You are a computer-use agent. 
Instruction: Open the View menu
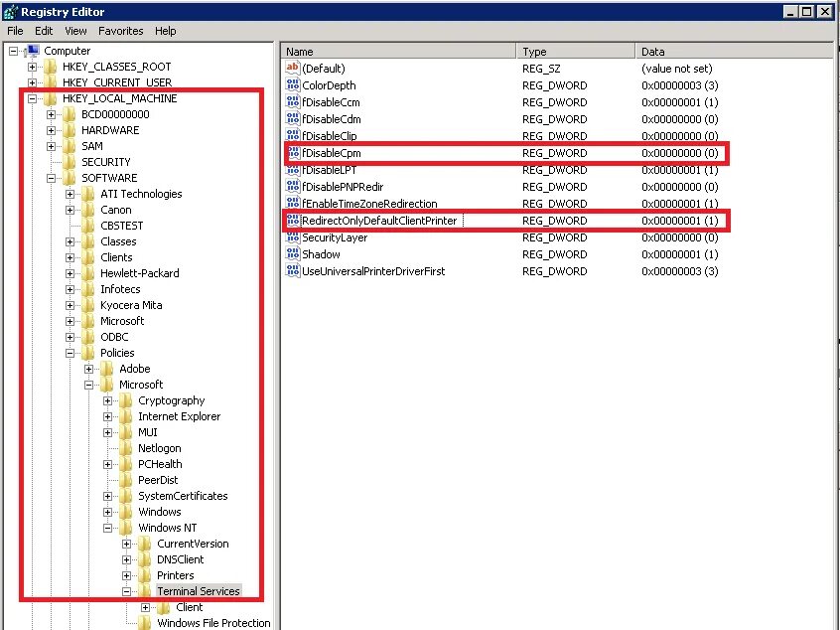click(x=75, y=31)
